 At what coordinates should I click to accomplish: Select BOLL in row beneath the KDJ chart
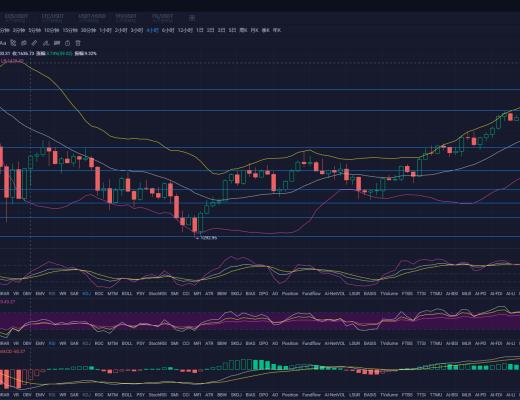click(127, 294)
